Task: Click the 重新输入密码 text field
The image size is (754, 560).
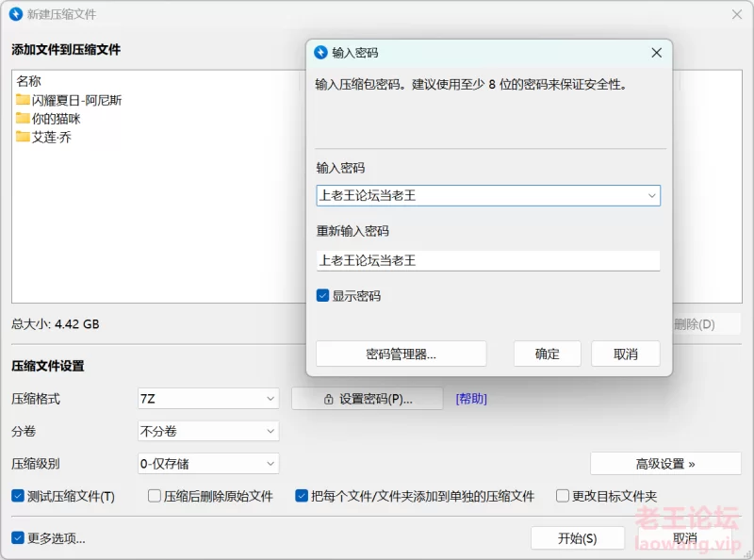Action: (x=488, y=261)
